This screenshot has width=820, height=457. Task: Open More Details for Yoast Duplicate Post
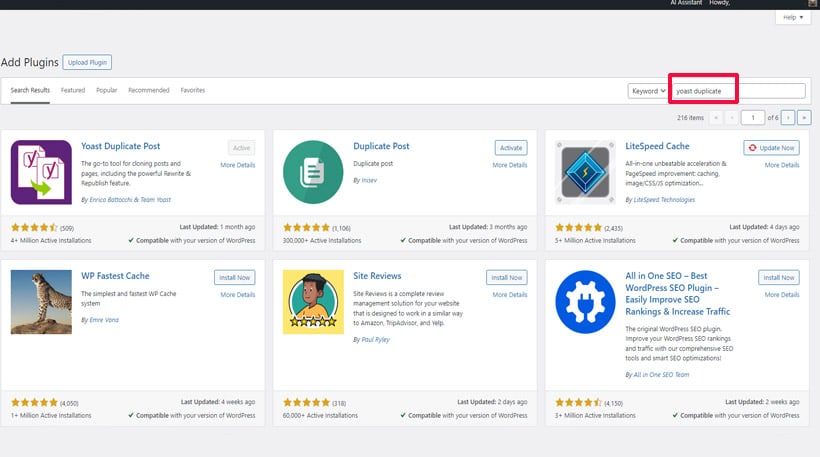point(238,165)
